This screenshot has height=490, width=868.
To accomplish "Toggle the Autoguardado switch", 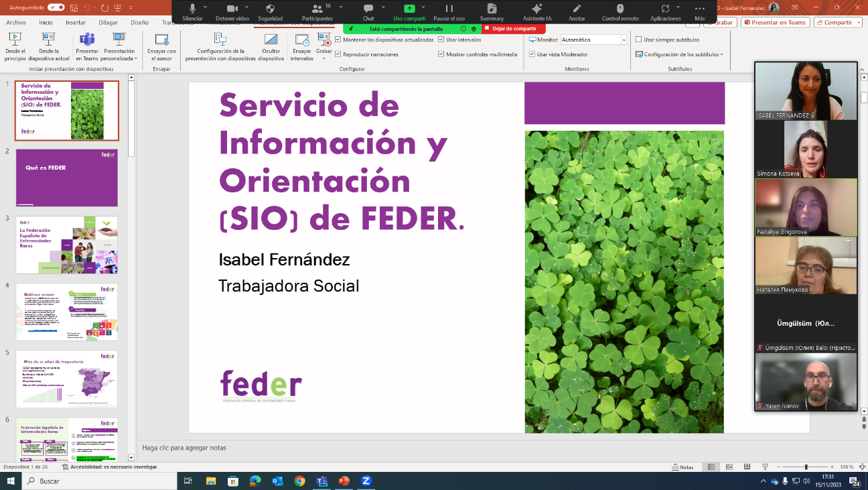I will click(56, 7).
